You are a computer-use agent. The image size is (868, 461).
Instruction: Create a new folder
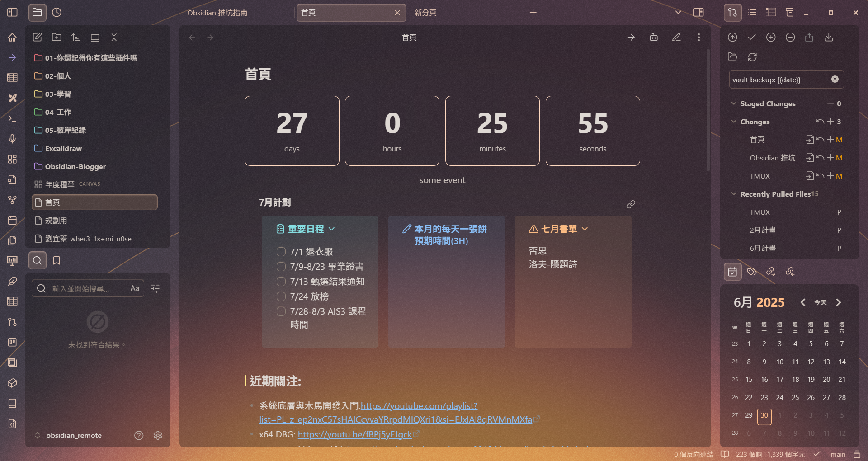coord(57,37)
